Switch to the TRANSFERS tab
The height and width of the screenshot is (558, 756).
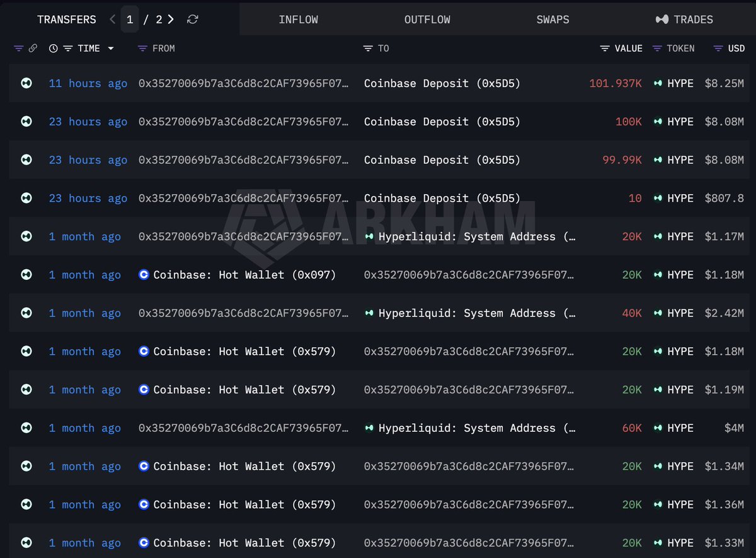coord(67,20)
